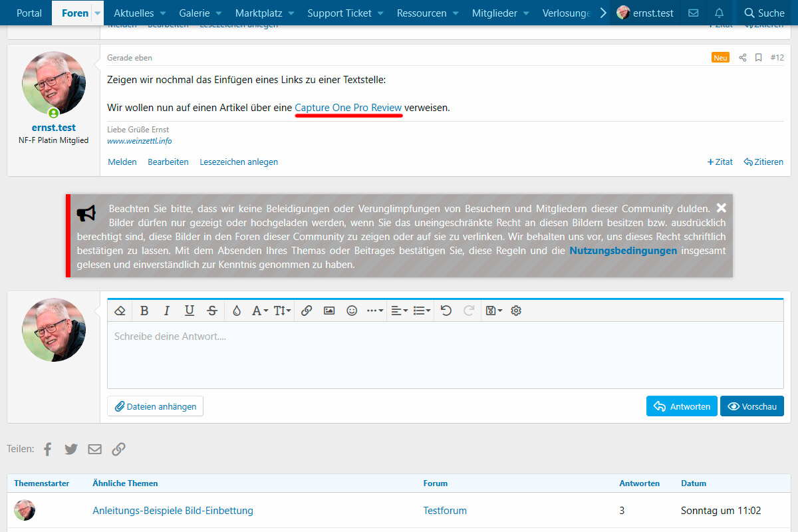Open ernst.test username link in post
This screenshot has width=798, height=532.
coord(54,128)
